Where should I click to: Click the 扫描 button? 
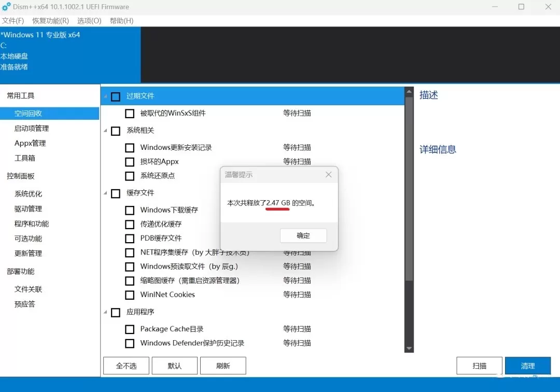pyautogui.click(x=479, y=366)
